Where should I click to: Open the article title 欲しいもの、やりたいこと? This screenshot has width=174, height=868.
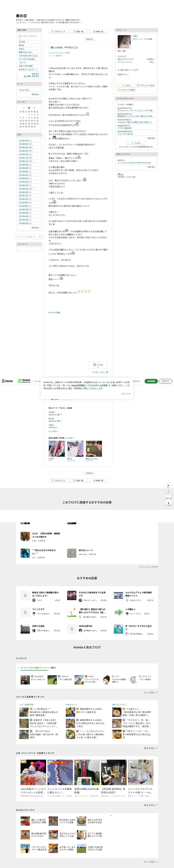click(64, 47)
